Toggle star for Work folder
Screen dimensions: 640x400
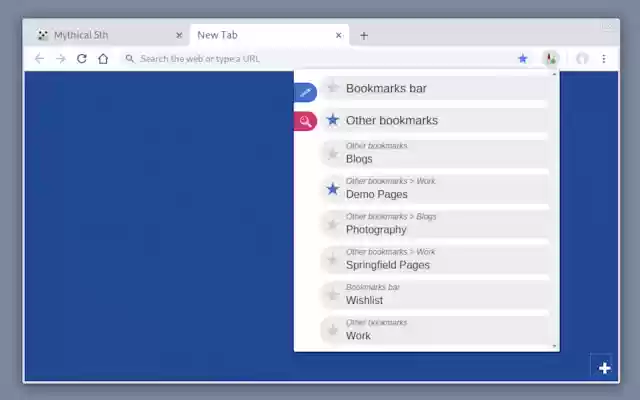(333, 330)
